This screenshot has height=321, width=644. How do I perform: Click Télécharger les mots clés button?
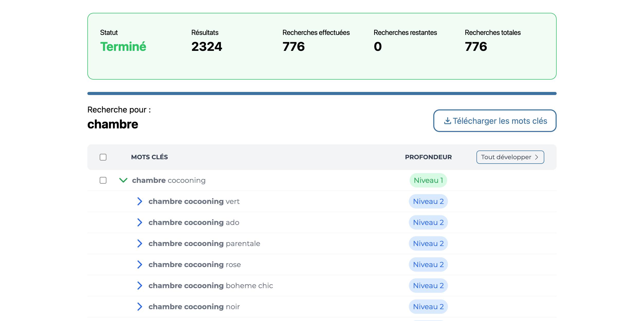click(495, 121)
